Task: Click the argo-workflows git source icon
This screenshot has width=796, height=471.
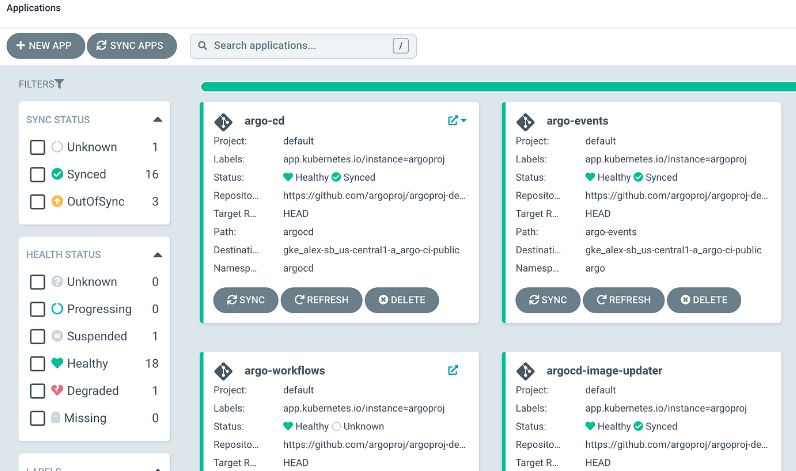Action: [x=223, y=371]
